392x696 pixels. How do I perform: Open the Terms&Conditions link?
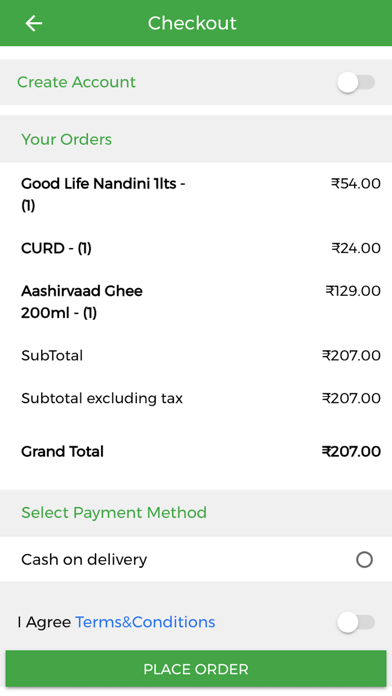(145, 622)
